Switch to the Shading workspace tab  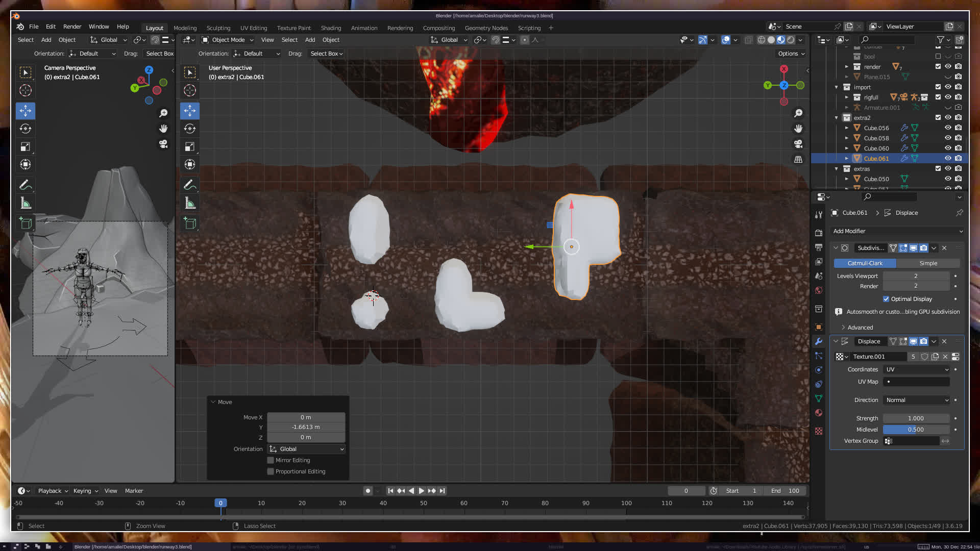click(x=331, y=28)
